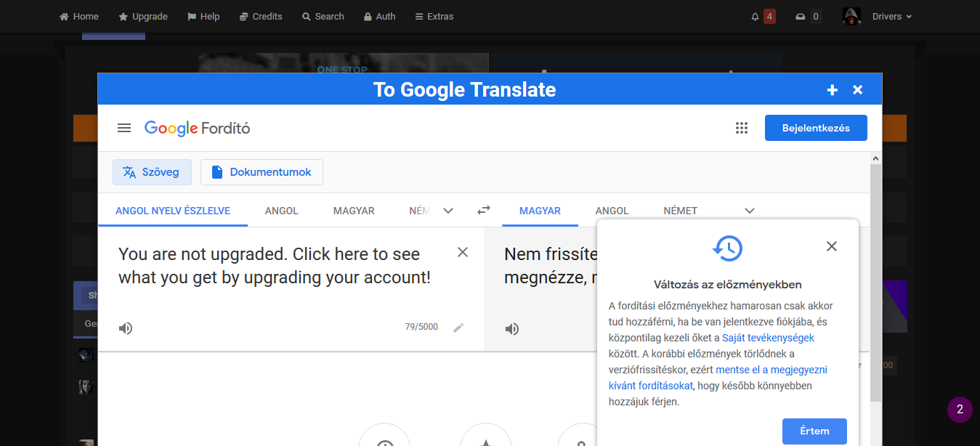The width and height of the screenshot is (980, 446).
Task: Choose ANGOL as target language
Action: [612, 211]
